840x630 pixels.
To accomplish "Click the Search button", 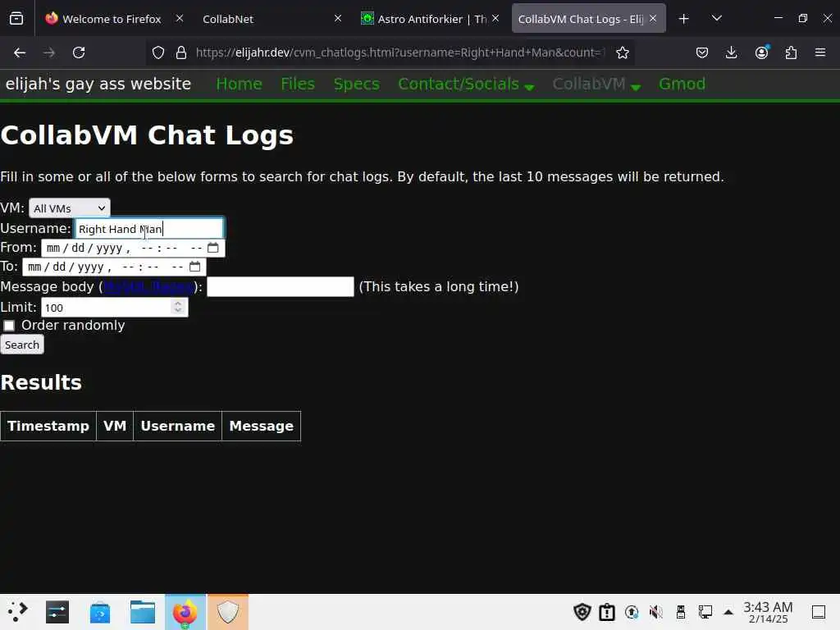I will click(x=22, y=345).
